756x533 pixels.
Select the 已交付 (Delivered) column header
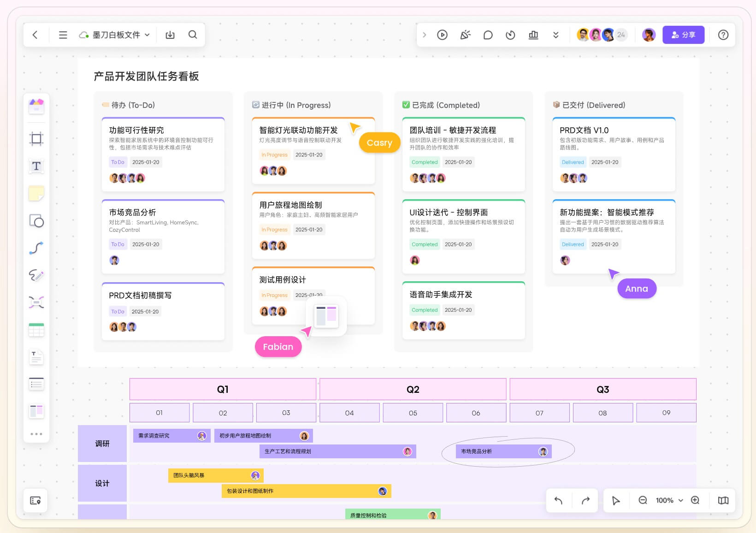pyautogui.click(x=589, y=105)
